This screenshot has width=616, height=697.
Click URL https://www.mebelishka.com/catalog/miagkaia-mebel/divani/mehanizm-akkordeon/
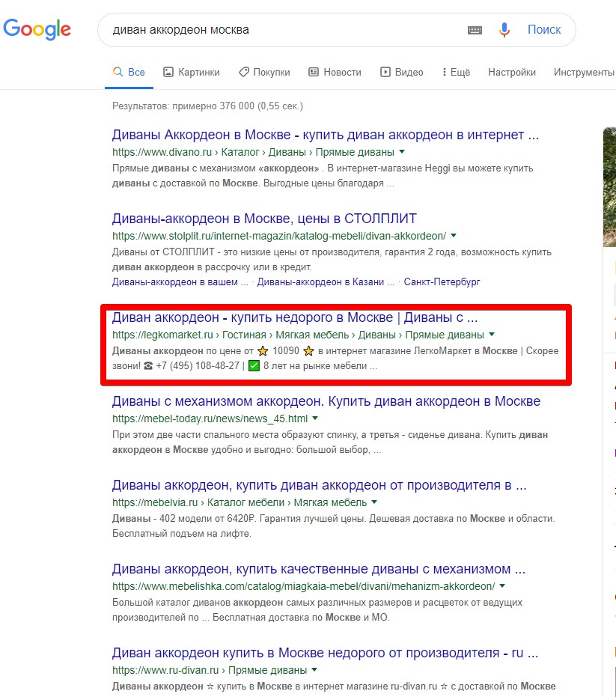tap(304, 586)
